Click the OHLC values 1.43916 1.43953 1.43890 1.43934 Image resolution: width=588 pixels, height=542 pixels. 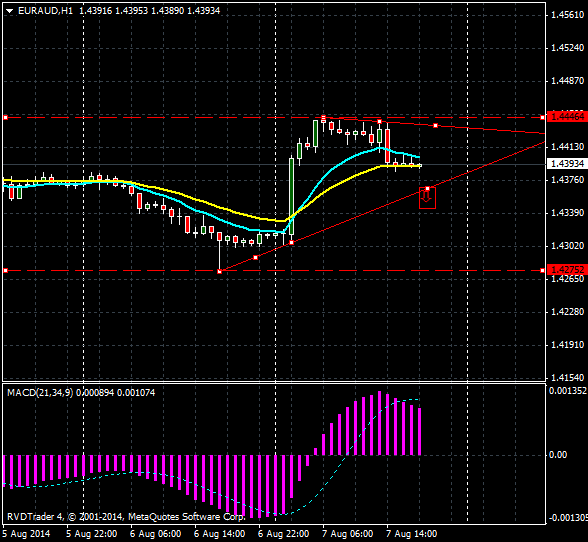150,11
